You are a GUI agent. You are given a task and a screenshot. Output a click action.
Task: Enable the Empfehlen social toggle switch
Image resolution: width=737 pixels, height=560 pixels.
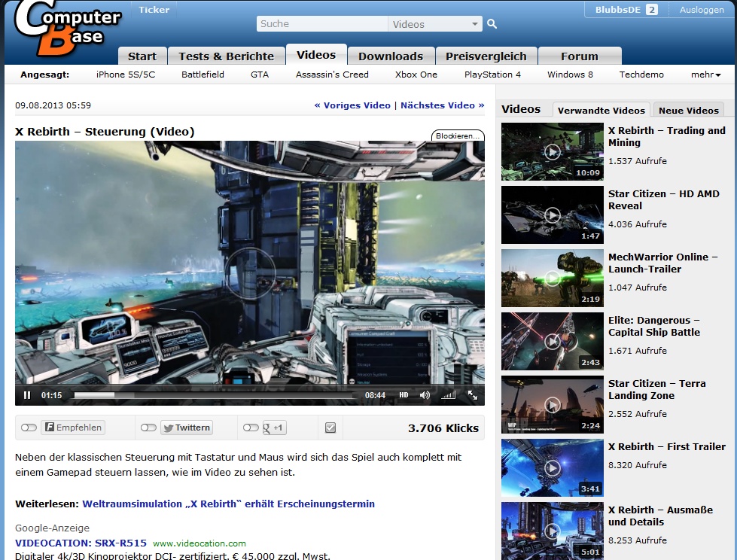[x=29, y=428]
